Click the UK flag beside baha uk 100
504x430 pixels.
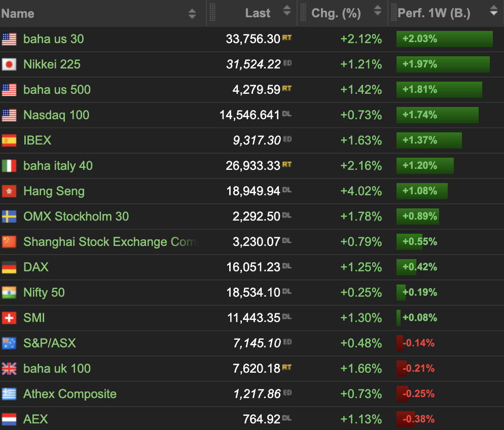coord(9,369)
